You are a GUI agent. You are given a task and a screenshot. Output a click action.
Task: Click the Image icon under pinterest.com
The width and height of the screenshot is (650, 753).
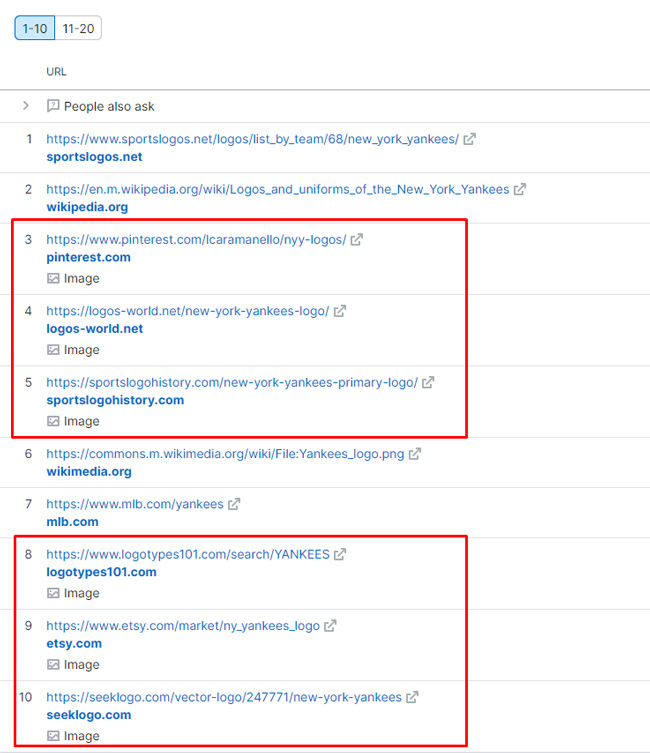coord(53,278)
